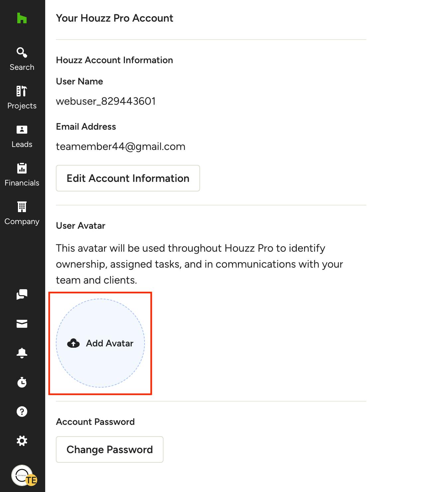The height and width of the screenshot is (492, 448).
Task: Go to Leads section
Action: (22, 136)
